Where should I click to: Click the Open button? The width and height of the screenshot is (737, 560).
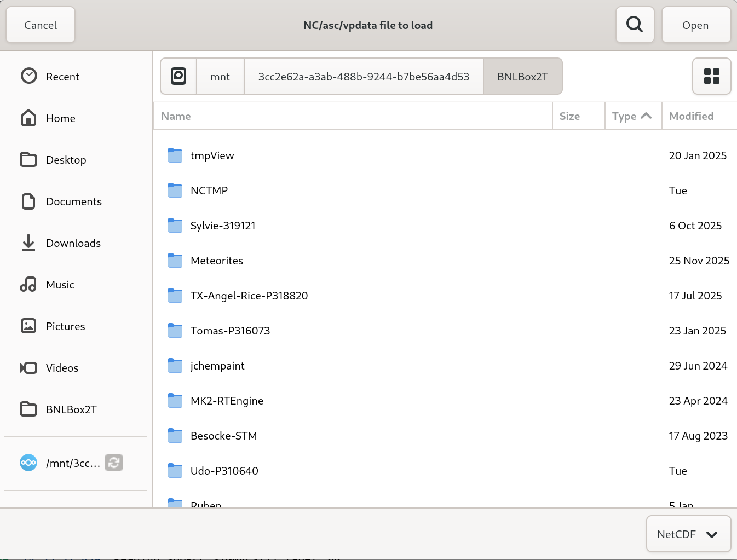click(695, 25)
